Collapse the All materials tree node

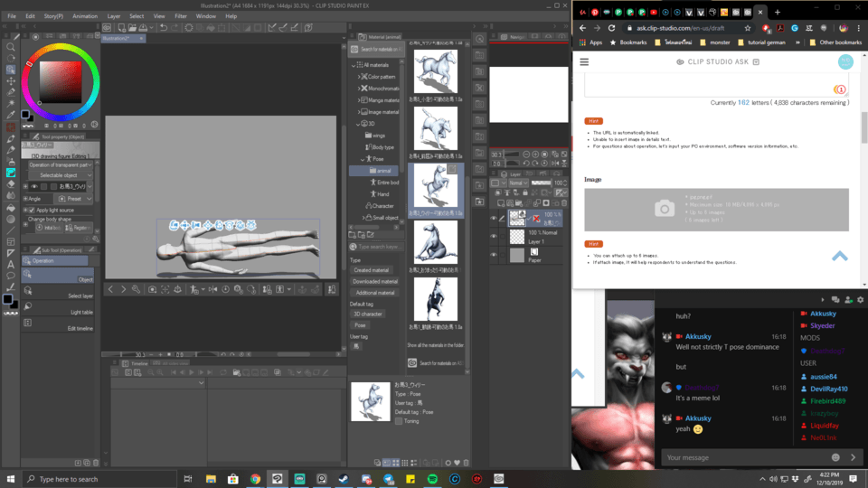(354, 65)
